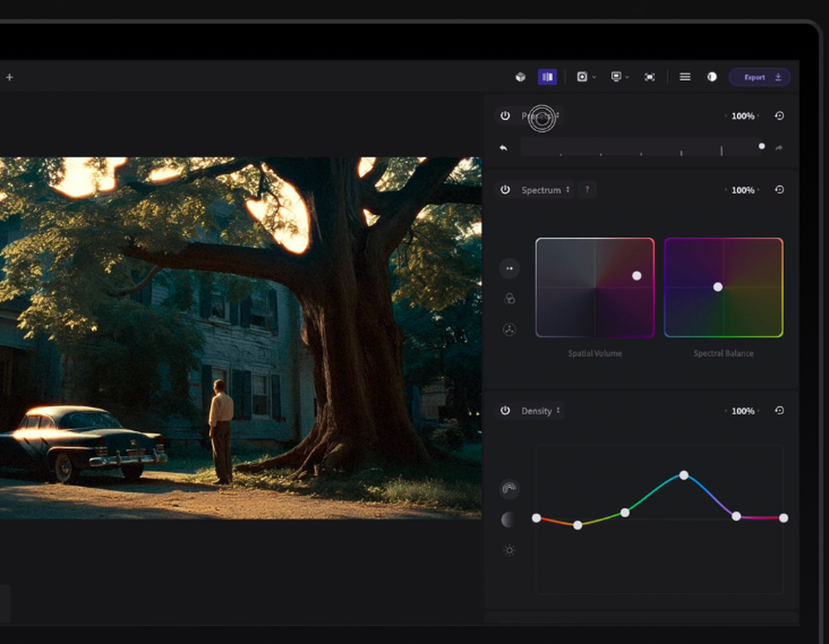This screenshot has width=829, height=644.
Task: Select the sun brightness icon in Density
Action: 509,550
